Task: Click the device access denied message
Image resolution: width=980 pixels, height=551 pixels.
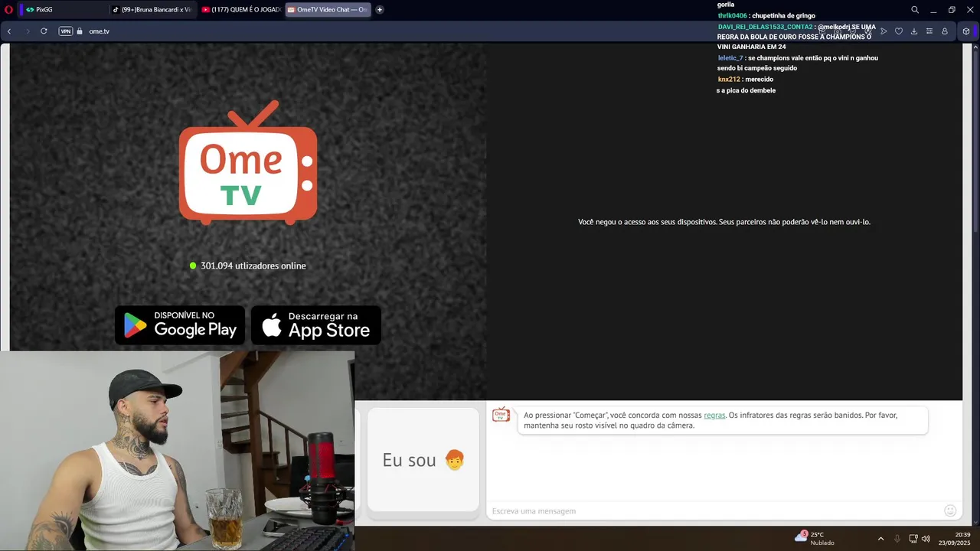Action: [x=724, y=222]
